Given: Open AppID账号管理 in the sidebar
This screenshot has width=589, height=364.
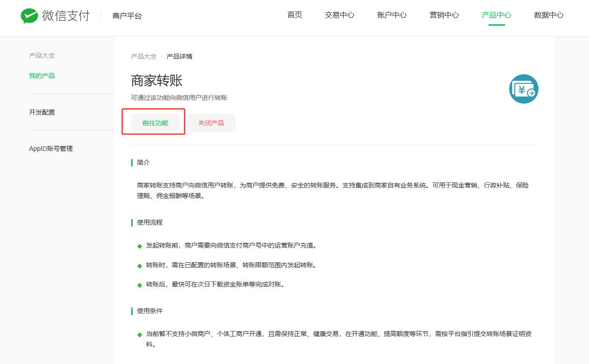Looking at the screenshot, I should pos(51,149).
